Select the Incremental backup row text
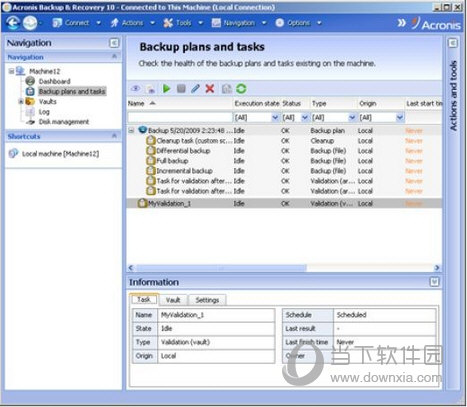Screen dimensions: 467x407 coord(184,171)
